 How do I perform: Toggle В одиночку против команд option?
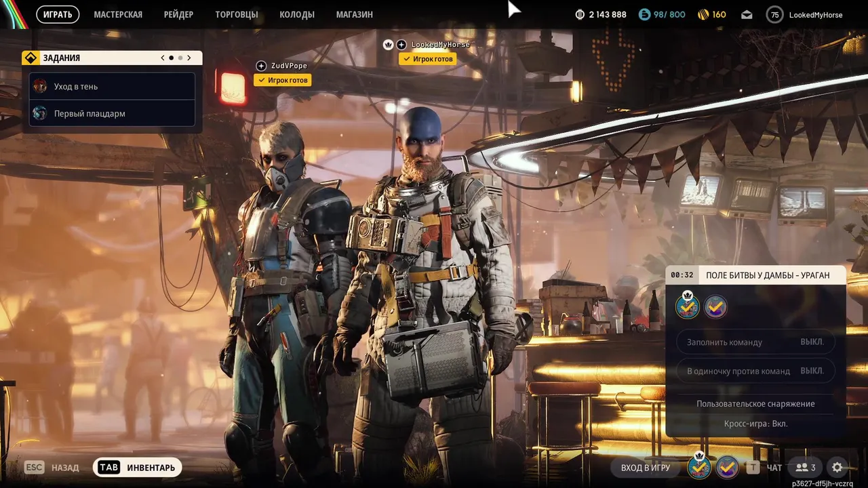[x=755, y=371]
